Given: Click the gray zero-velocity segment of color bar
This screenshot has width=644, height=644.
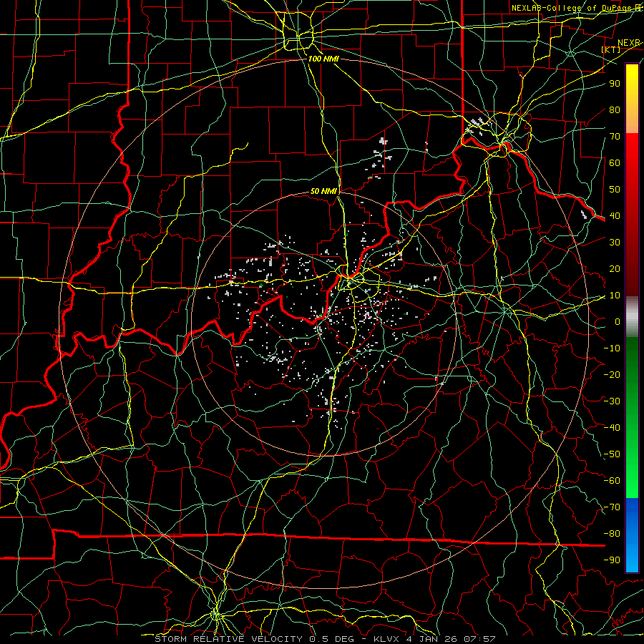Looking at the screenshot, I should (632, 317).
